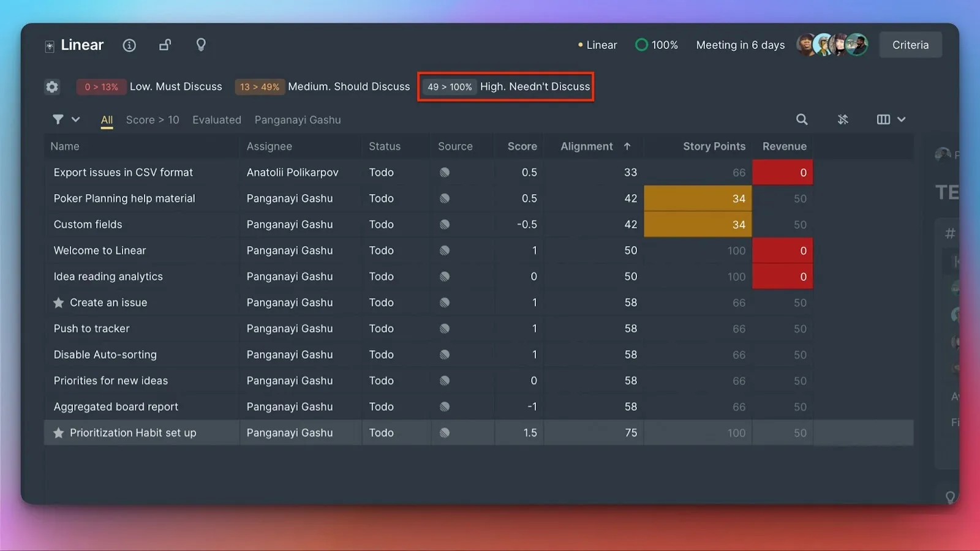The width and height of the screenshot is (980, 551).
Task: Toggle star on Create an issue row
Action: pos(59,302)
